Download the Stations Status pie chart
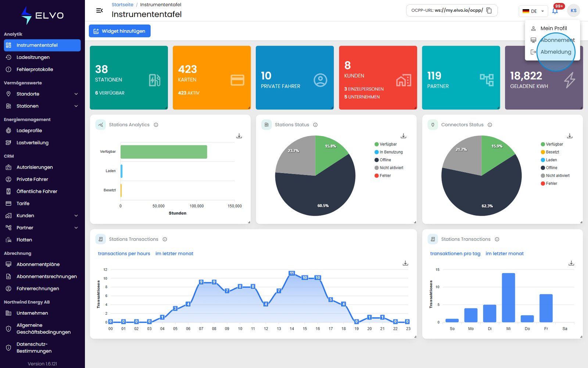588x368 pixels. [404, 136]
